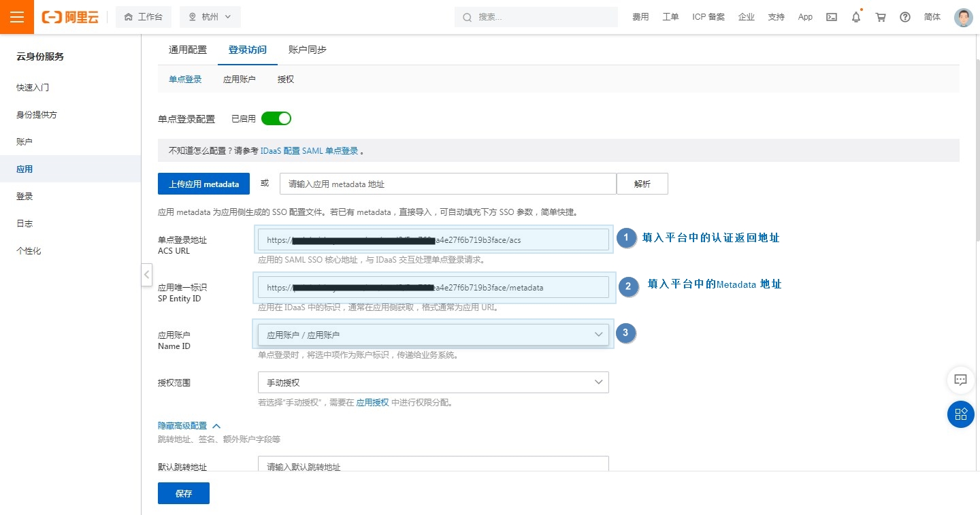This screenshot has height=515, width=980.
Task: Open the notifications bell
Action: point(856,17)
